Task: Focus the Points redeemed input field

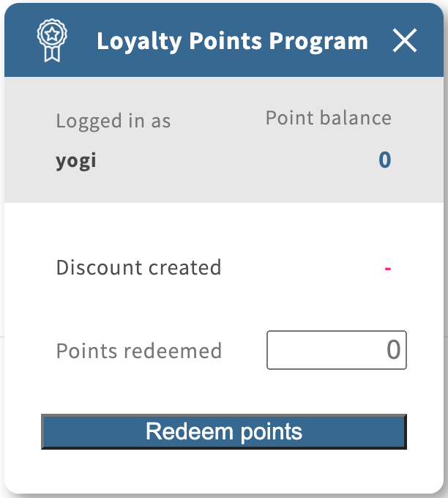Action: click(336, 350)
